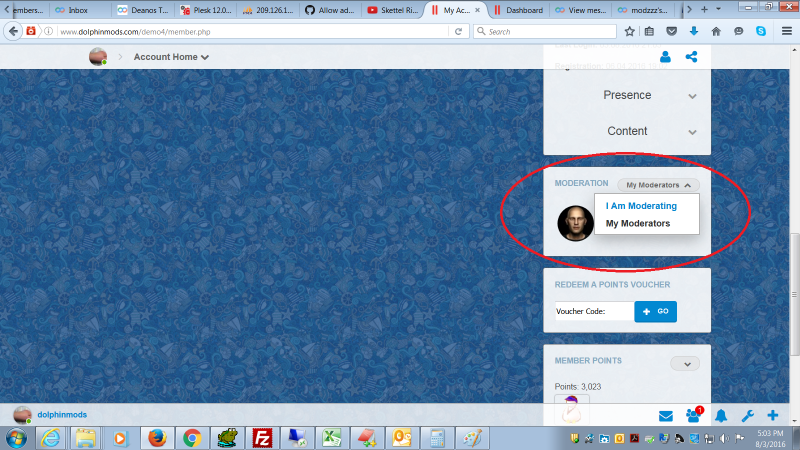This screenshot has height=450, width=800.
Task: Click the Voucher Code input field
Action: [x=595, y=311]
